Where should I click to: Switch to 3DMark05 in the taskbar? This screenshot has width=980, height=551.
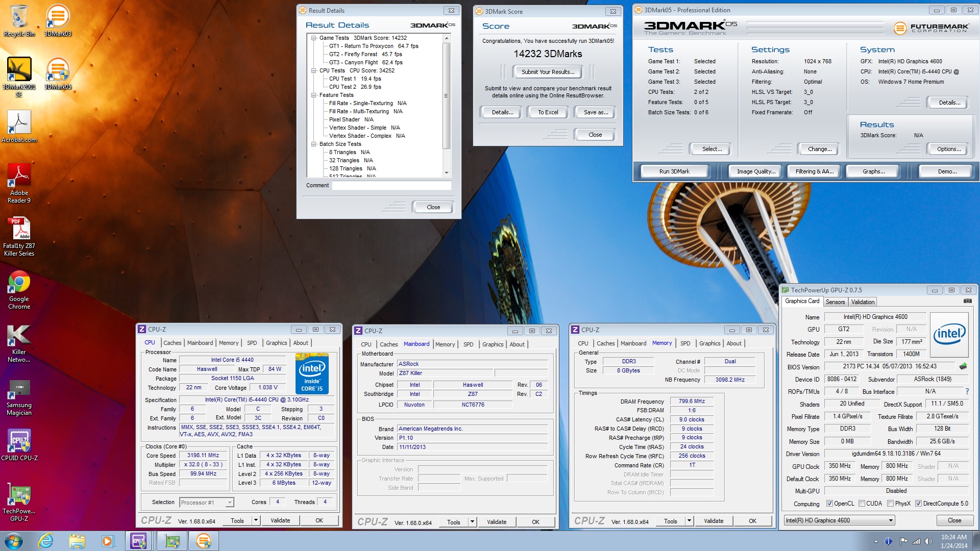click(x=203, y=541)
